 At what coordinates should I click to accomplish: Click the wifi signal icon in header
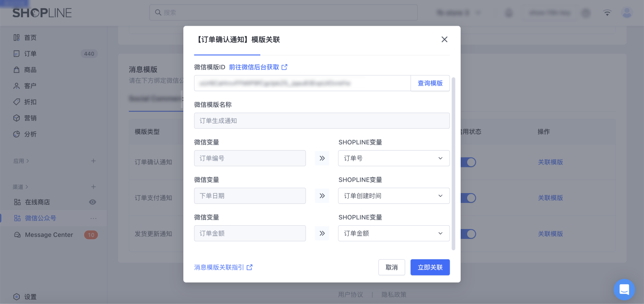[x=607, y=13]
